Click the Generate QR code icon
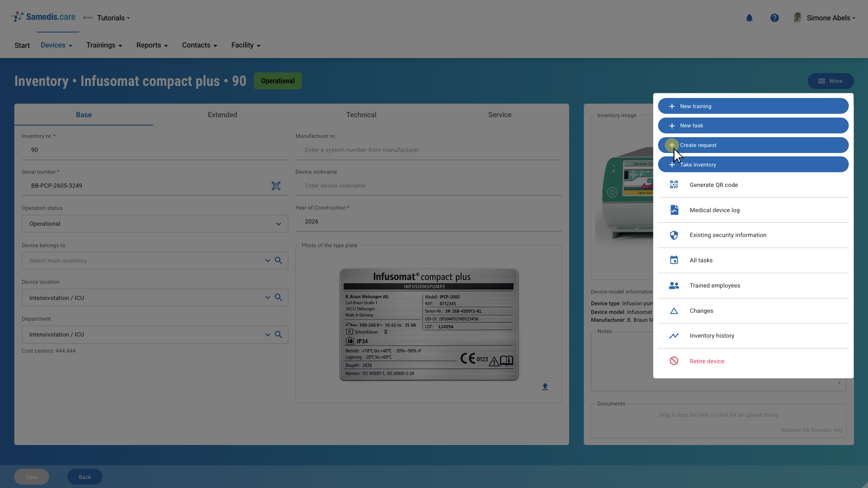 pos(674,185)
